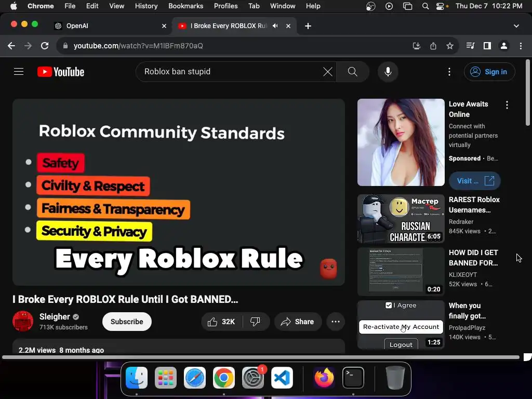Open Sleigher channel name link
Image resolution: width=532 pixels, height=399 pixels.
pos(55,316)
